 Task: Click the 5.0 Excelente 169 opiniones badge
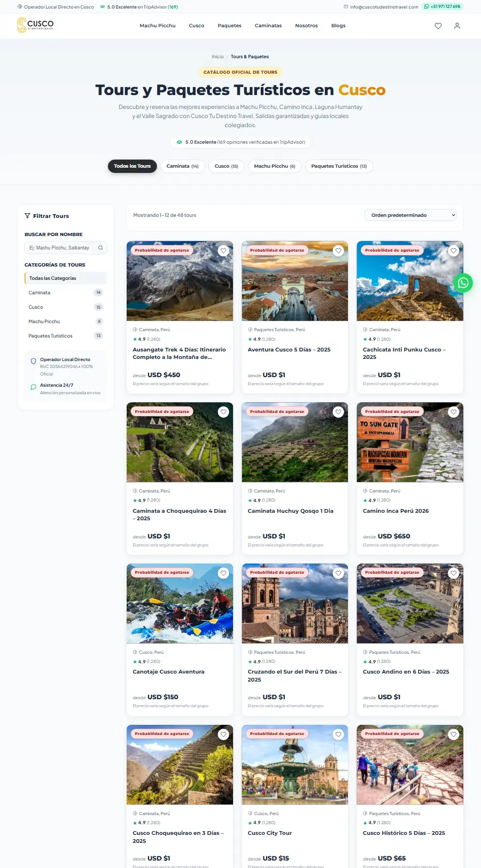pyautogui.click(x=241, y=142)
